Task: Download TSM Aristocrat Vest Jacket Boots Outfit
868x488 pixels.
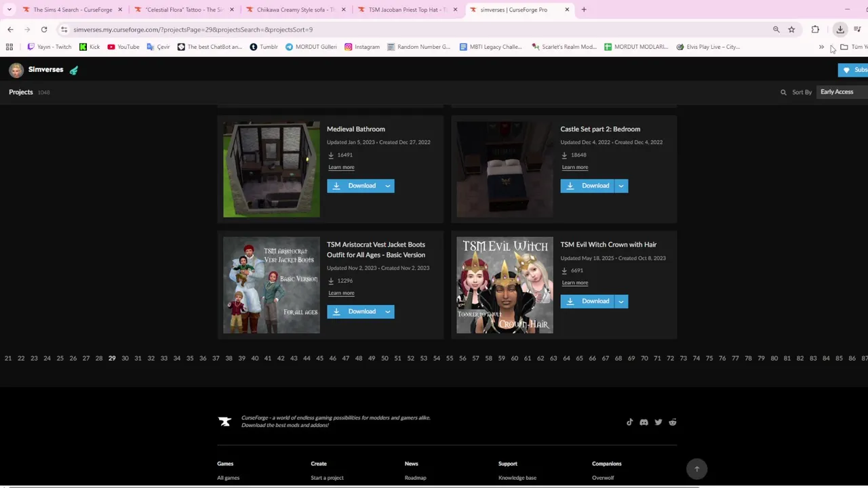Action: click(x=354, y=311)
